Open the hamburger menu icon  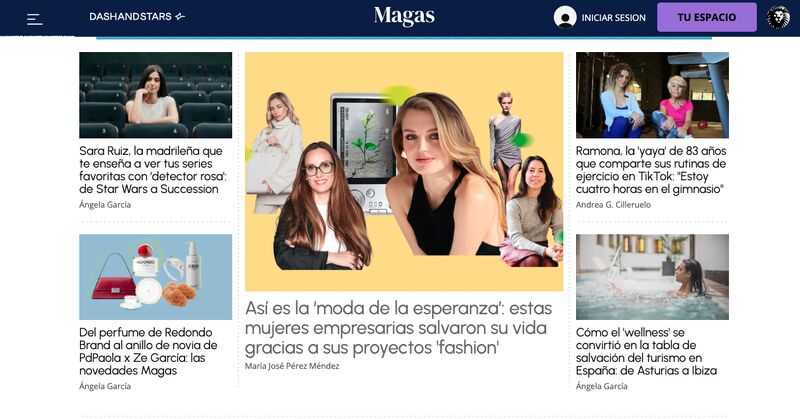click(34, 19)
